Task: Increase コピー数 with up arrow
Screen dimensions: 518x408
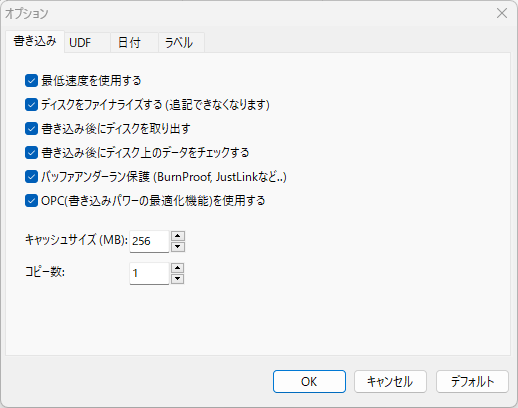Action: [178, 268]
